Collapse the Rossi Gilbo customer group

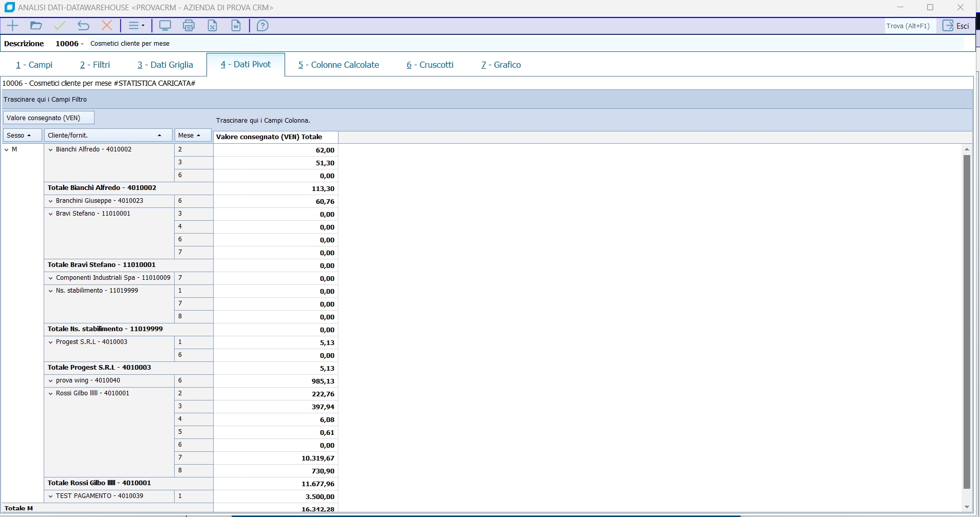click(x=50, y=394)
